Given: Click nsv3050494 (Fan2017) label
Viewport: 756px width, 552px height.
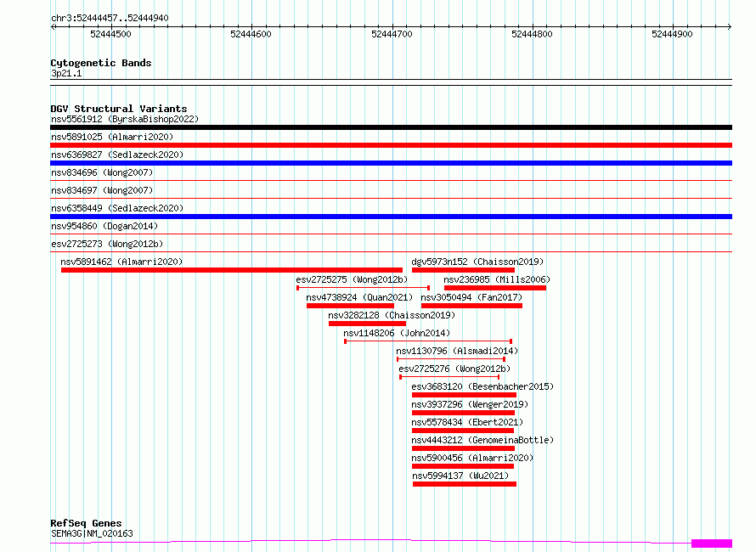Looking at the screenshot, I should pyautogui.click(x=471, y=297).
